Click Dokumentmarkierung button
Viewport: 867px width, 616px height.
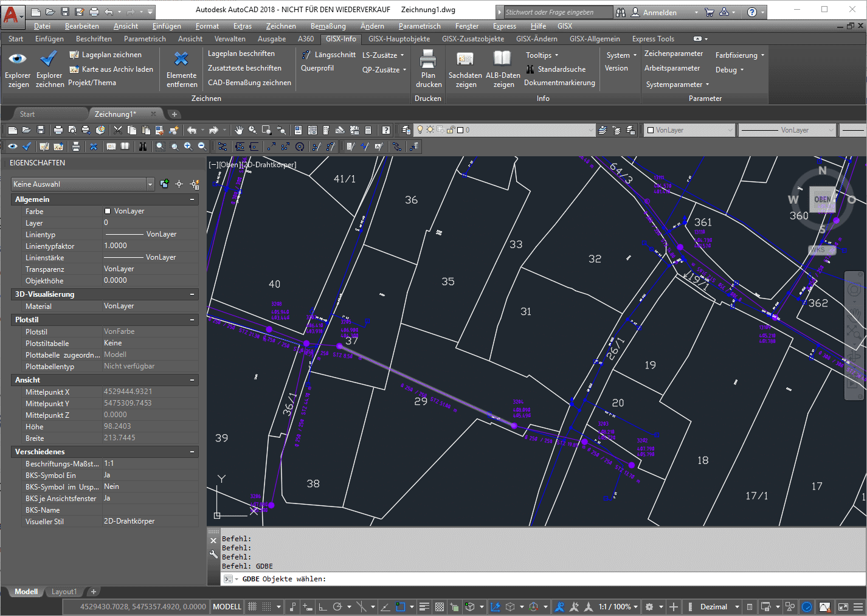pyautogui.click(x=559, y=83)
